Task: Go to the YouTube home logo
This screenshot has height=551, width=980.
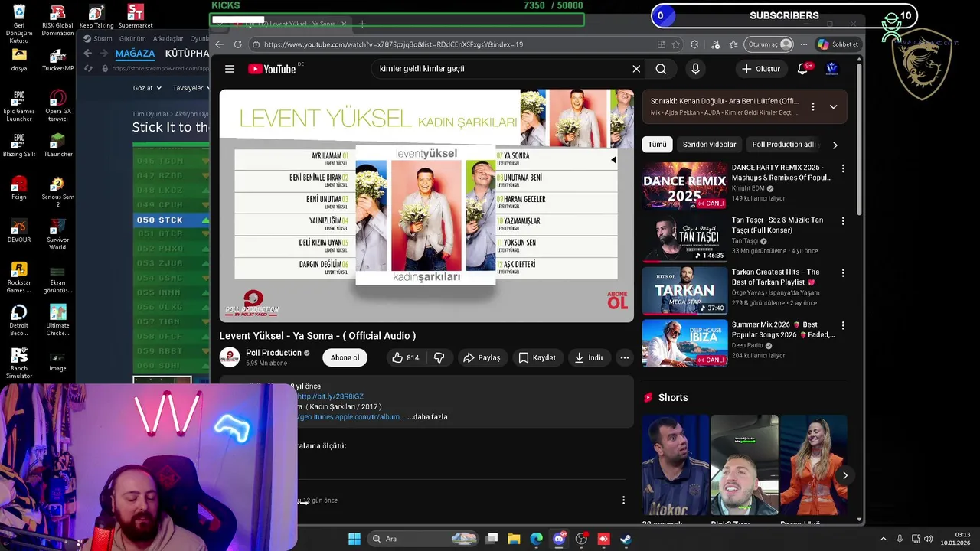Action: [272, 69]
